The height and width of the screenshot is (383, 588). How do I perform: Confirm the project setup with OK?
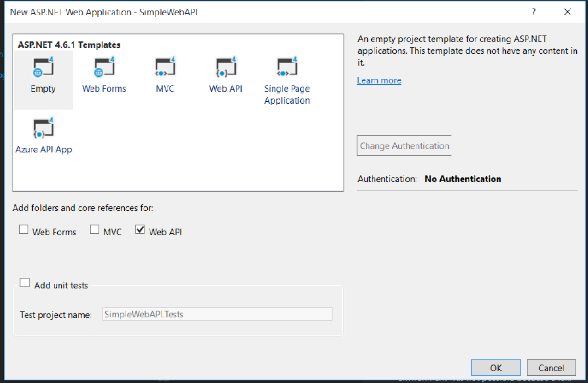[x=495, y=367]
